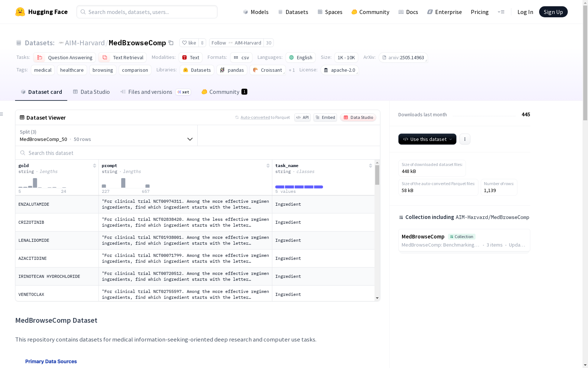
Task: Copy dataset name with the copy icon
Action: [171, 43]
